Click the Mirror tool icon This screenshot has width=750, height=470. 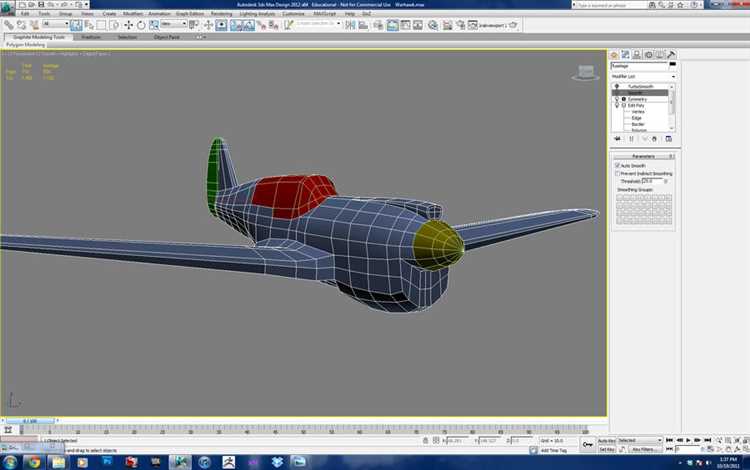coord(351,25)
